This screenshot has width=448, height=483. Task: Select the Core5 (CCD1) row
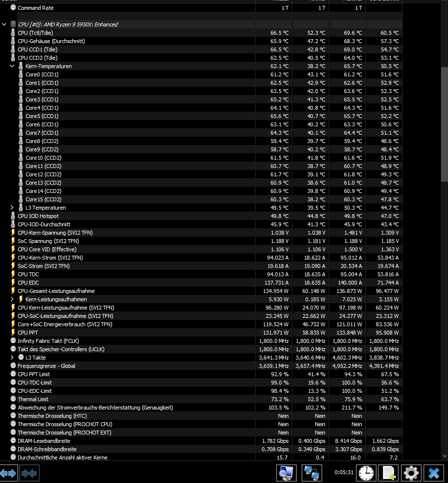click(201, 116)
